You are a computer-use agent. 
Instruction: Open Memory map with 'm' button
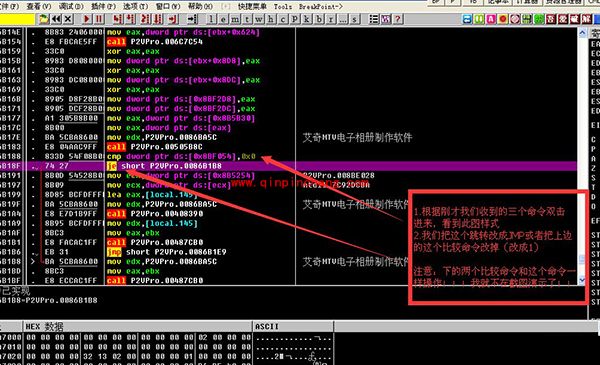point(235,19)
